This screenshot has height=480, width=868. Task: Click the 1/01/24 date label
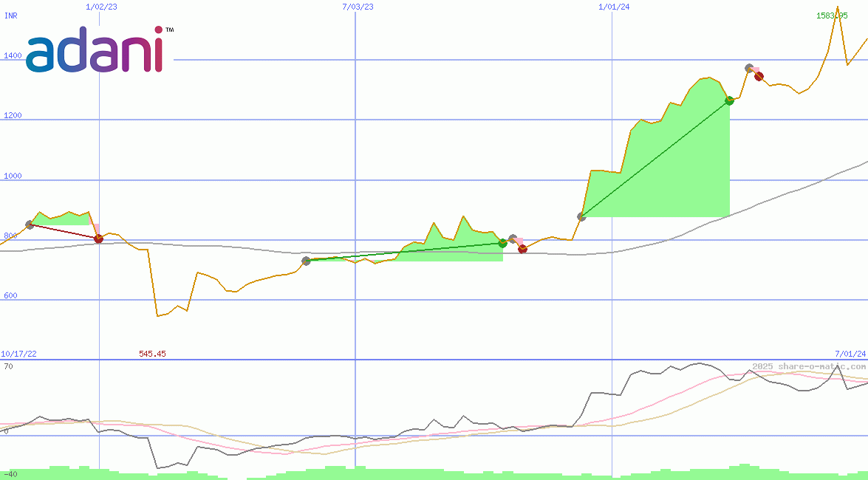[614, 7]
